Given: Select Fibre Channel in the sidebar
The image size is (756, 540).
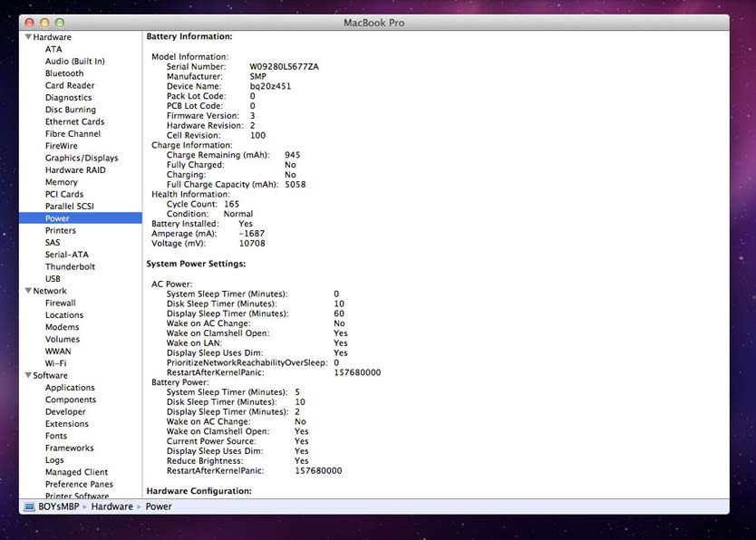Looking at the screenshot, I should pos(73,133).
